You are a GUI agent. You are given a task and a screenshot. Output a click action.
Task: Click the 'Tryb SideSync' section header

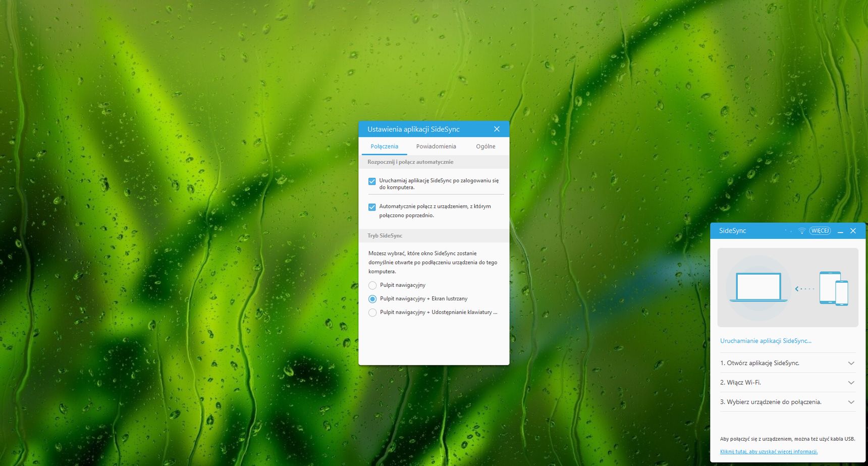coord(434,236)
